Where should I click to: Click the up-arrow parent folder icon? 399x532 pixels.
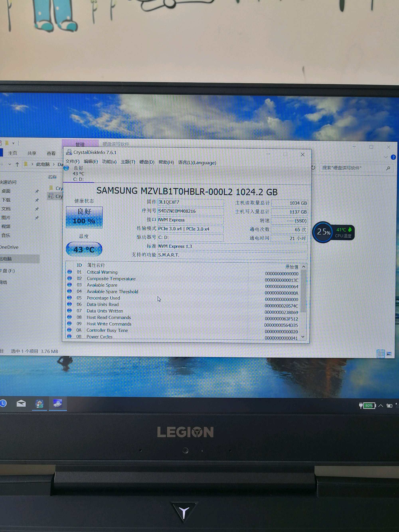(17, 165)
